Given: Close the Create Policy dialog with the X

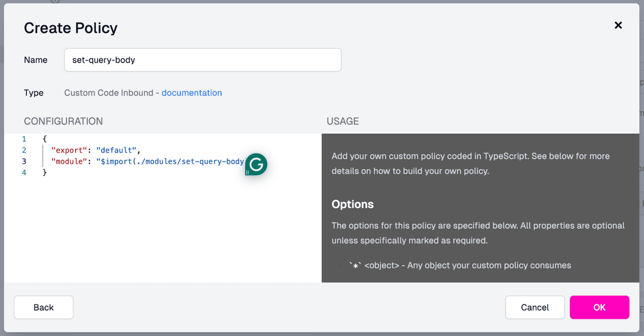Looking at the screenshot, I should pyautogui.click(x=618, y=25).
